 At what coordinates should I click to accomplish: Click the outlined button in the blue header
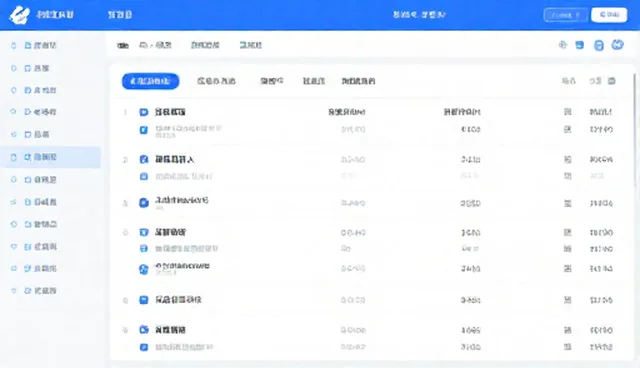(x=565, y=15)
